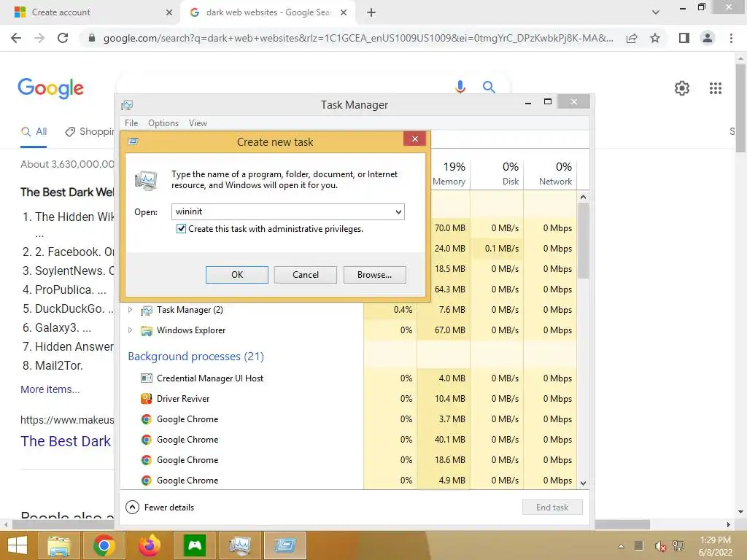Toggle administrative privileges checkbox
Screen dimensions: 747x560
point(181,228)
